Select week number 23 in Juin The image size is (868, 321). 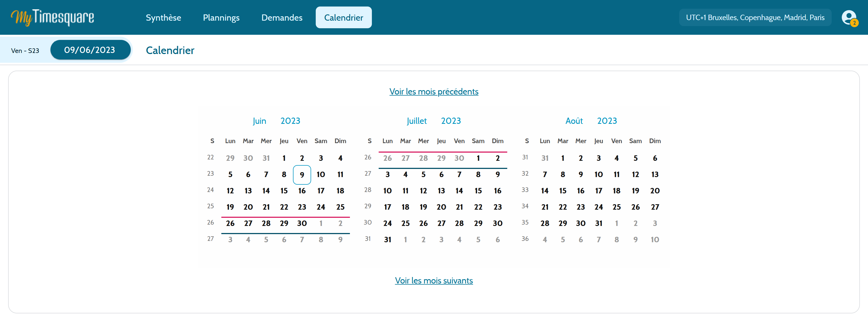pyautogui.click(x=210, y=174)
